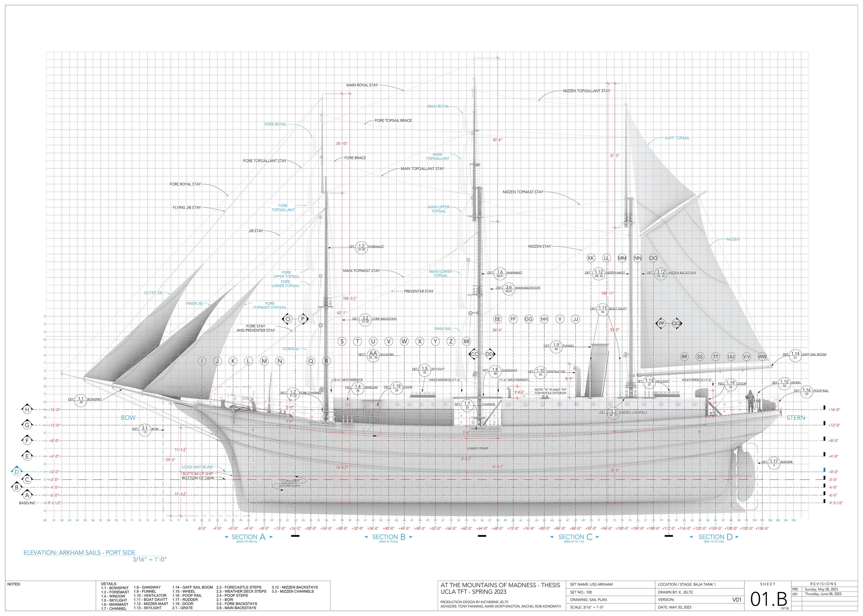This screenshot has height=616, width=863.
Task: Select the detail 1.6 Mainmast callout
Action: 500,274
